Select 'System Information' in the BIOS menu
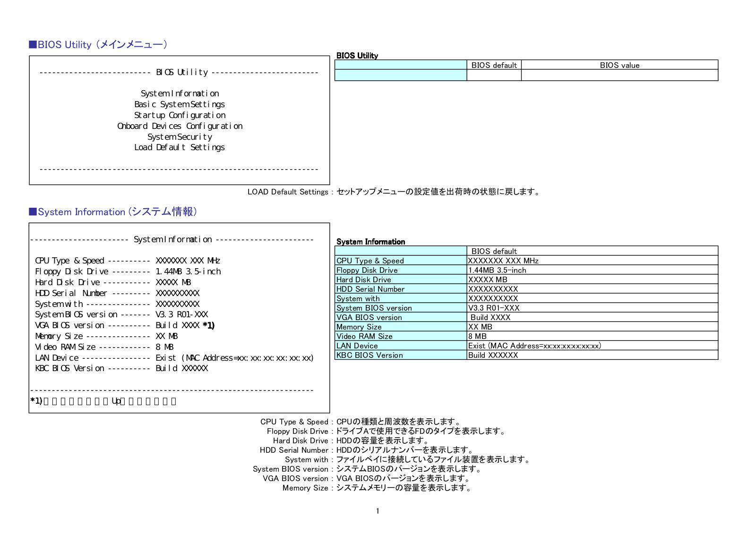This screenshot has height=534, width=756. [x=180, y=93]
